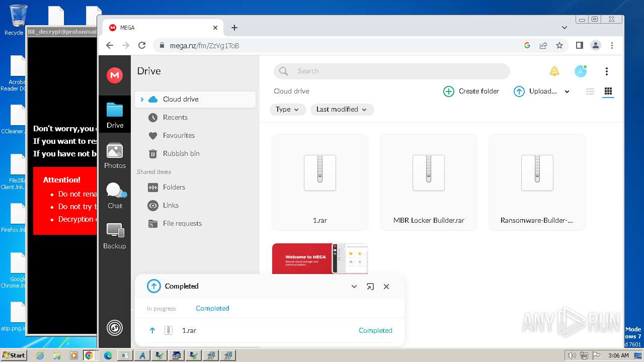This screenshot has height=362, width=644.
Task: Close the MEGA browser tab
Action: coord(215,28)
